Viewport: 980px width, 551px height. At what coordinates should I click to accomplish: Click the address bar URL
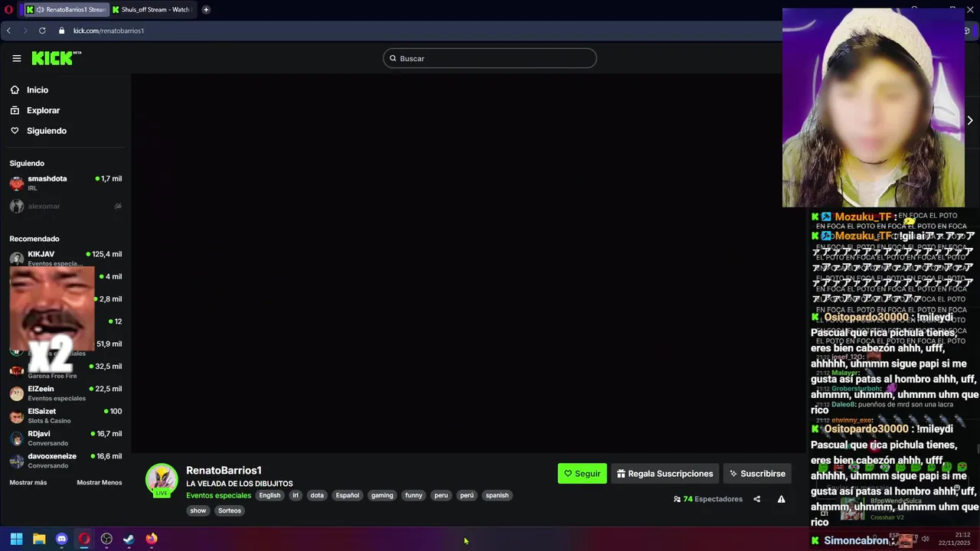click(109, 31)
